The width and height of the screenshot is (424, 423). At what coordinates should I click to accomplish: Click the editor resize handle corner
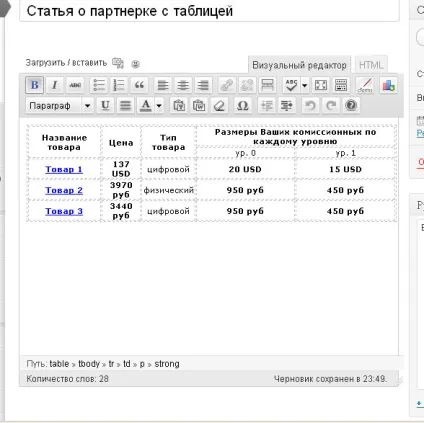tap(399, 381)
